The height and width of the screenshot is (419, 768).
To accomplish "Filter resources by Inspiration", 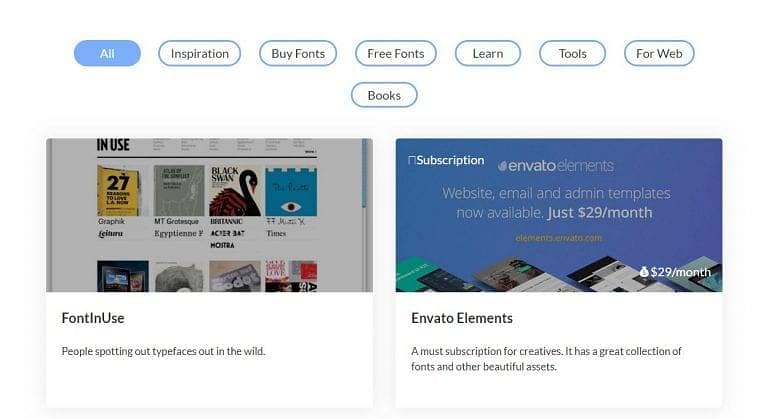I will click(x=199, y=53).
